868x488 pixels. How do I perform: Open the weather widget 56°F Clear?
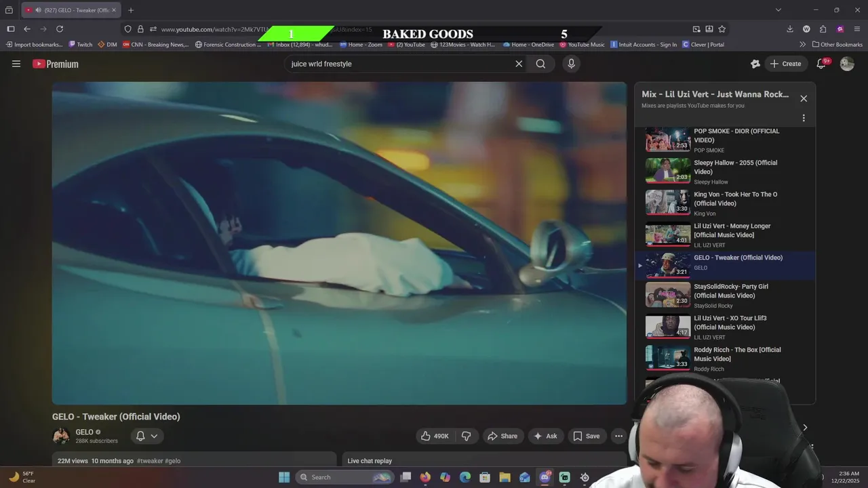click(22, 477)
